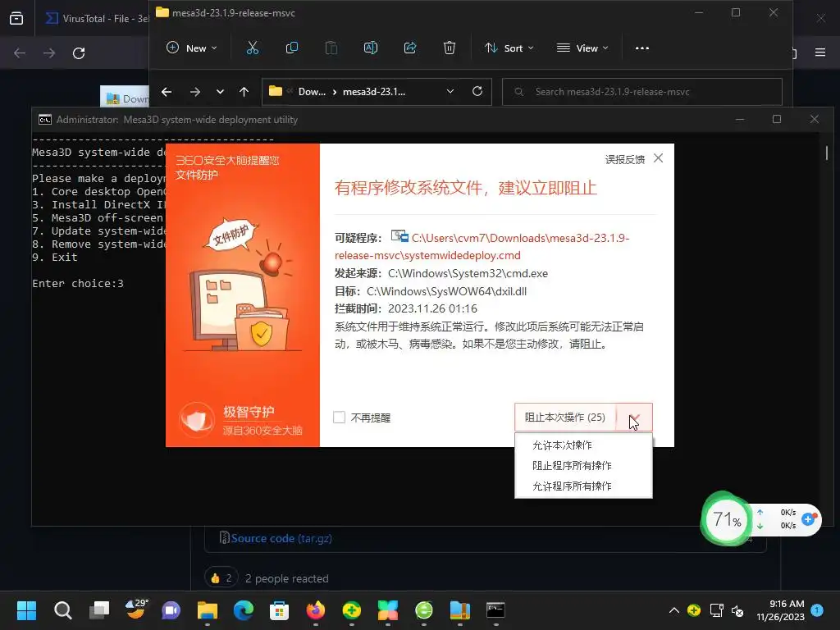Click the volume muted tray icon
This screenshot has height=630, width=840.
click(x=737, y=610)
